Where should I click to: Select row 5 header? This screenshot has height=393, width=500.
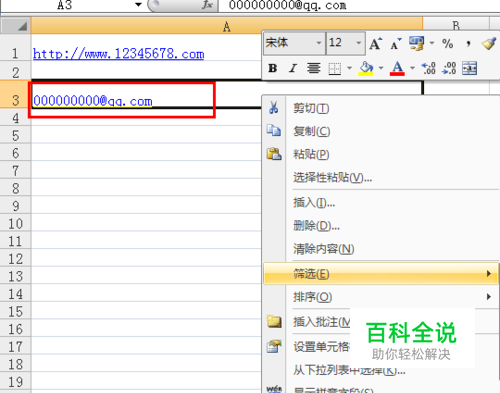(15, 135)
